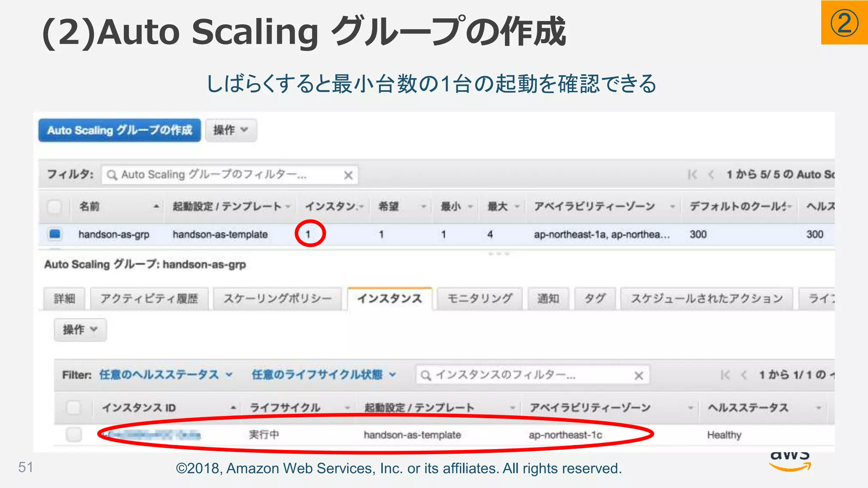Focus the Auto Scaling group filter field
868x488 pixels.
[x=230, y=175]
